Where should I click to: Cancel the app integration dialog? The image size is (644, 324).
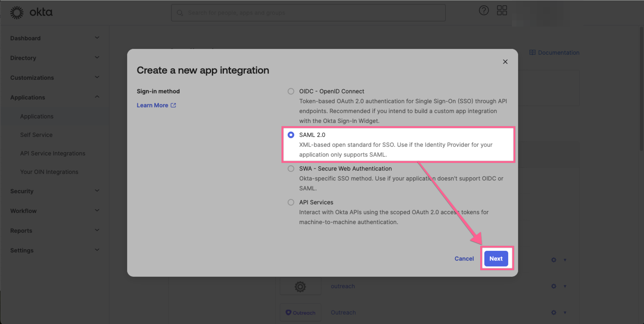[464, 258]
